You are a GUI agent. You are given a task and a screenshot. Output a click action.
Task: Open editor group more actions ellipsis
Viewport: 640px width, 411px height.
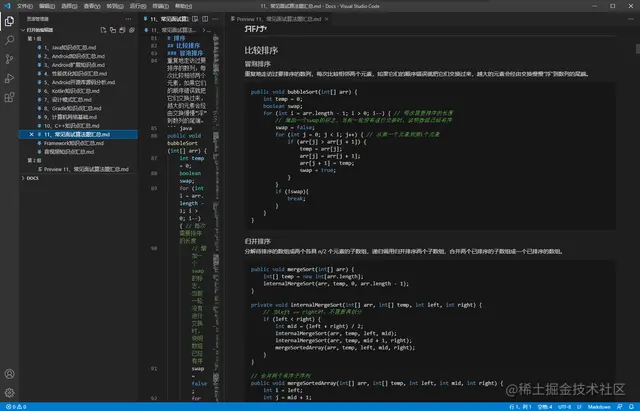(215, 19)
